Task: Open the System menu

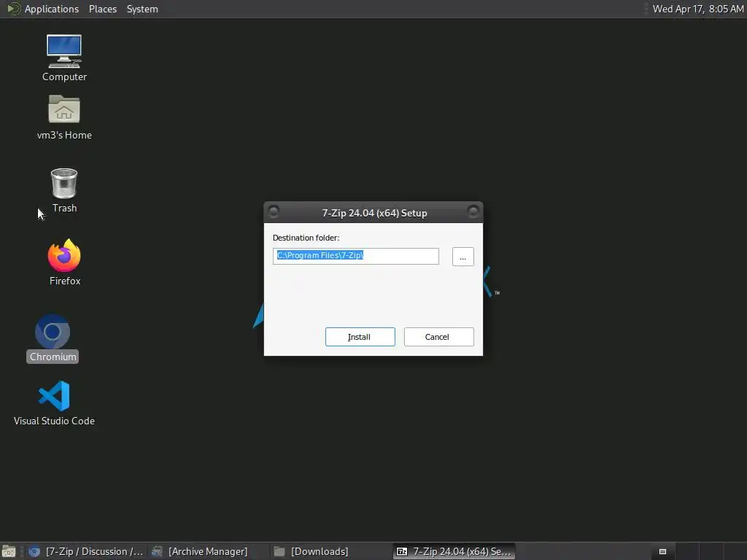Action: pos(142,9)
